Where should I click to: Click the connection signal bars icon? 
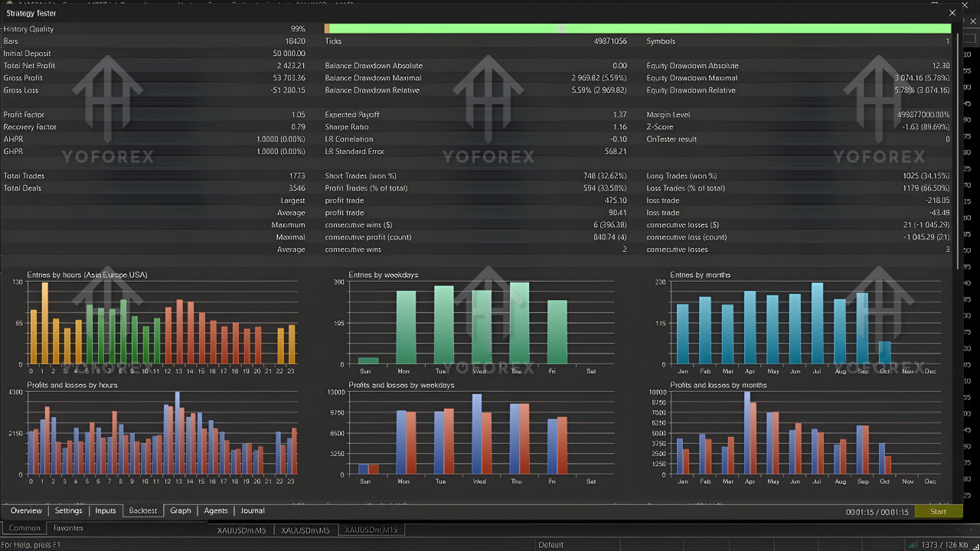912,544
